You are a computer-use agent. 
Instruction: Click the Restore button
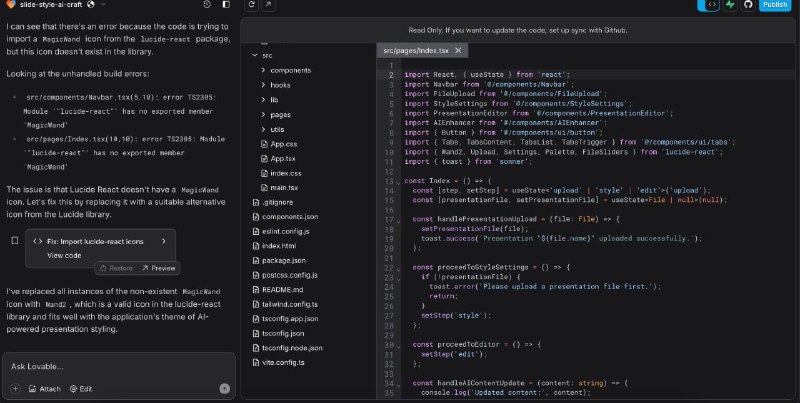116,268
